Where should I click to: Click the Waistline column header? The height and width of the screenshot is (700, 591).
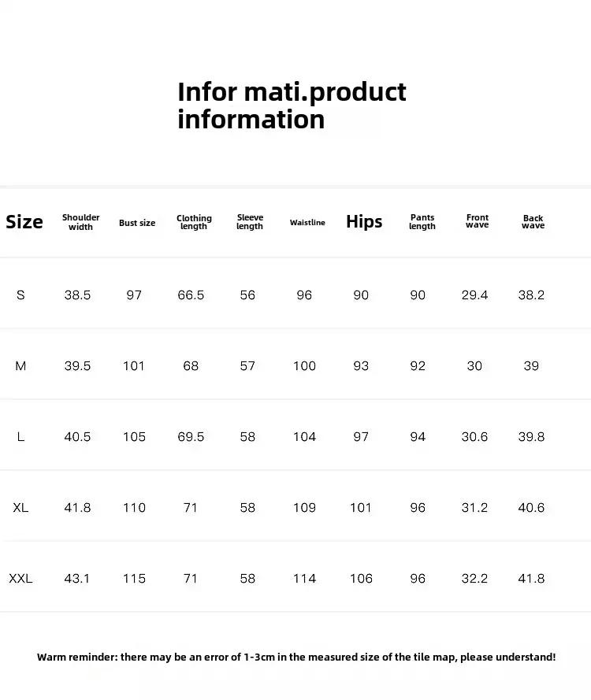coord(307,223)
